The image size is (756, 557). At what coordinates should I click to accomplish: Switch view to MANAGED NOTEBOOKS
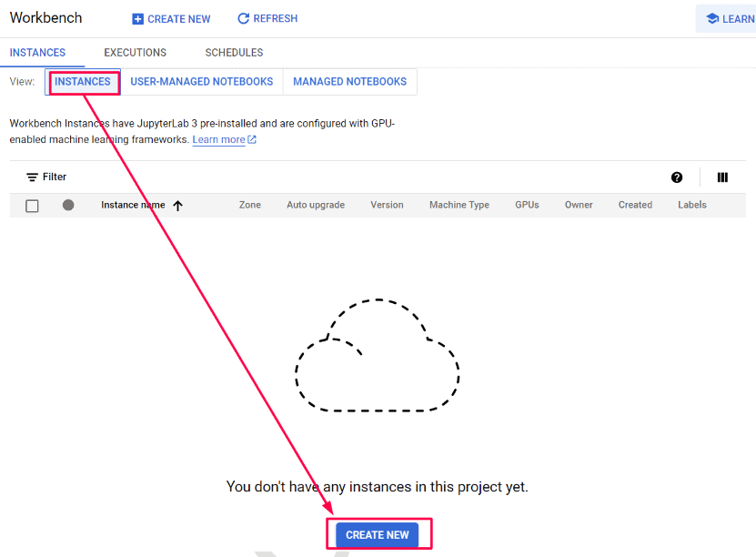pos(349,81)
